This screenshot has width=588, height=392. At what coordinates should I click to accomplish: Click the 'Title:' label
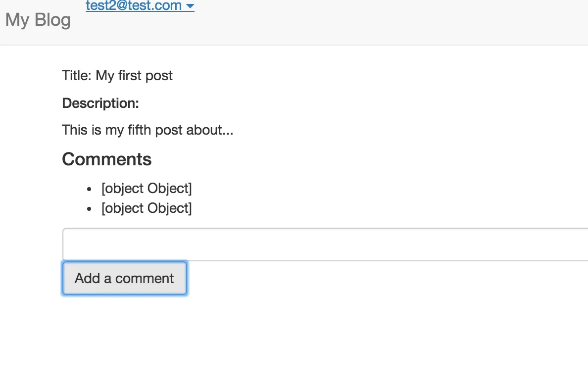click(x=77, y=76)
